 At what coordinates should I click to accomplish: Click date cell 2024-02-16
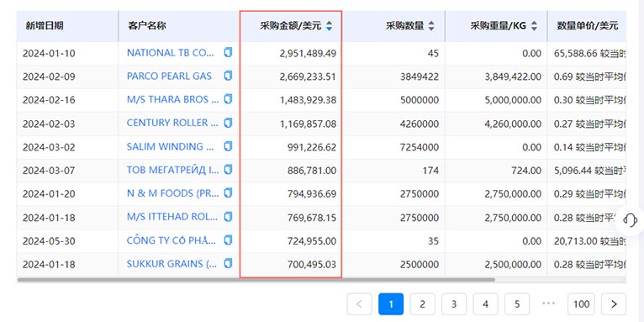[x=49, y=100]
